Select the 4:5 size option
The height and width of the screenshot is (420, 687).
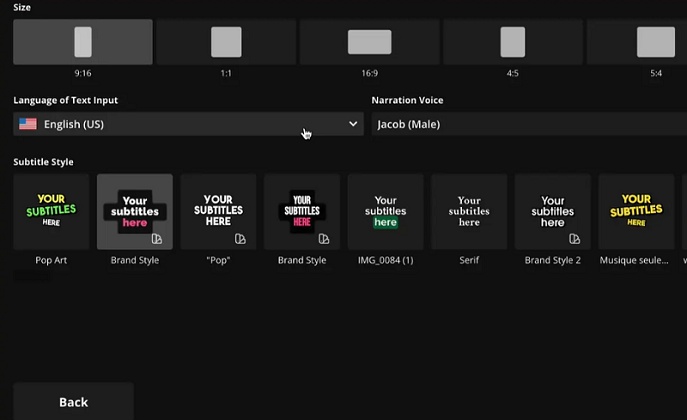[x=513, y=42]
